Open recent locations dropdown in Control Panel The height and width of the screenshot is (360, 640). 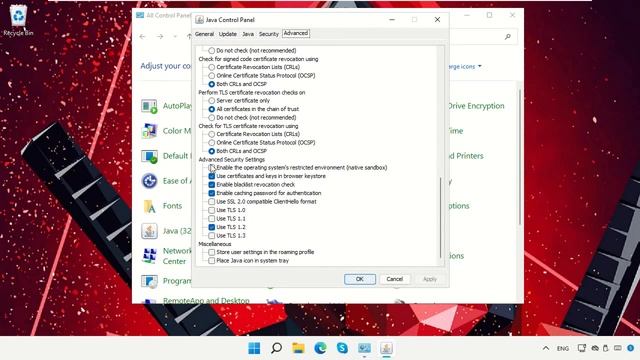[175, 37]
